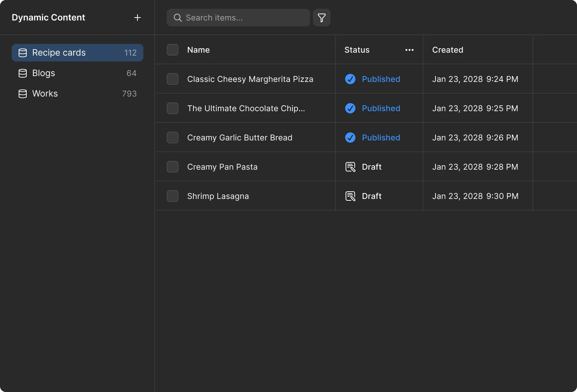Check Classic Cheesy Margherita Pizza row
This screenshot has width=577, height=392.
(173, 79)
